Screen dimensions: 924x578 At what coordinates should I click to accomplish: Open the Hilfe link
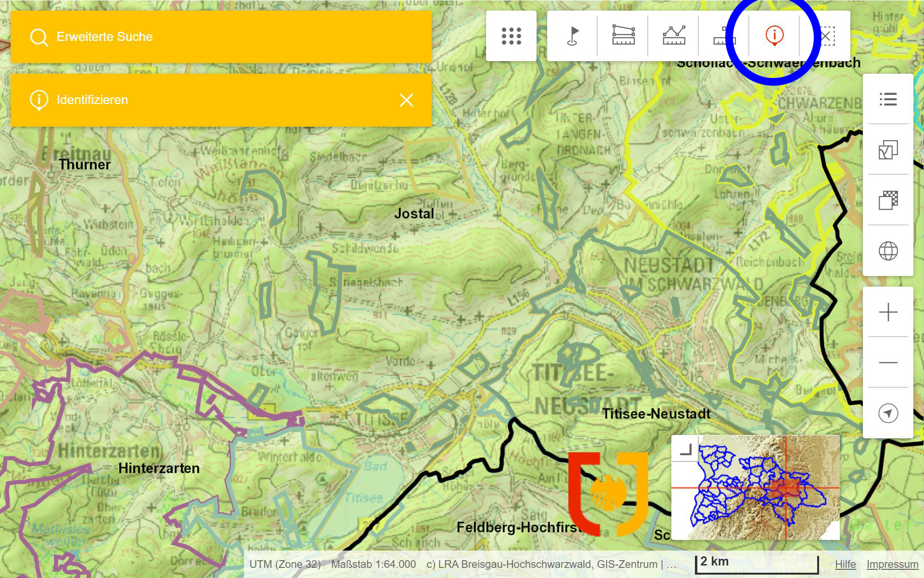click(x=845, y=564)
